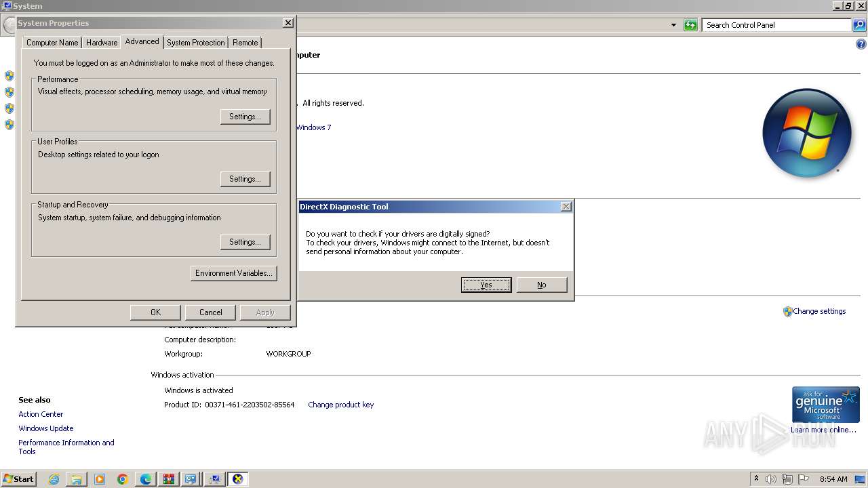The width and height of the screenshot is (868, 488).
Task: Open the Windows Update link
Action: 46,428
